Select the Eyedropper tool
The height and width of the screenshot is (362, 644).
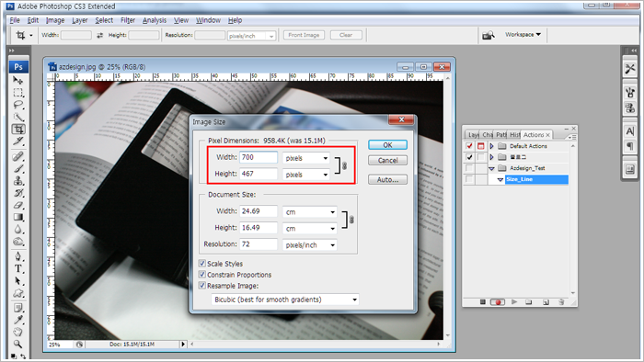[x=18, y=320]
